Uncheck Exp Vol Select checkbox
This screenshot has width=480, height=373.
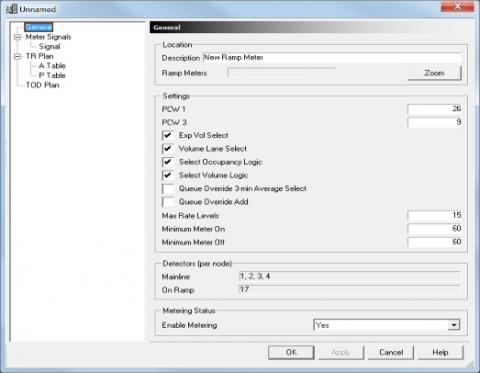[168, 135]
